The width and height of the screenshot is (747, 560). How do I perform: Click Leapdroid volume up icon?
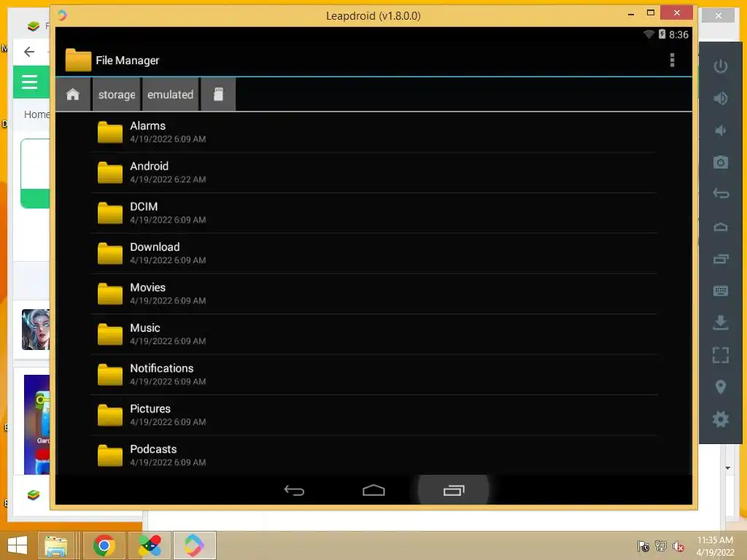click(x=720, y=98)
